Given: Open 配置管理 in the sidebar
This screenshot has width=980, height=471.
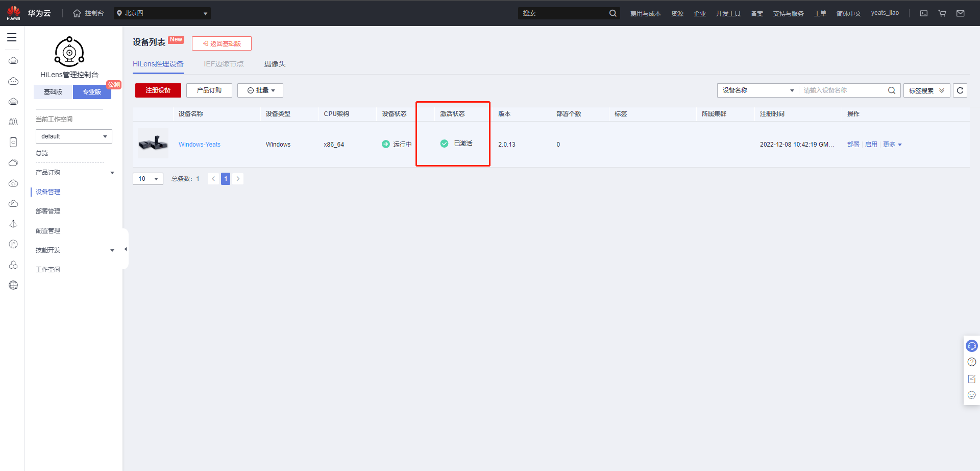Looking at the screenshot, I should pyautogui.click(x=48, y=231).
